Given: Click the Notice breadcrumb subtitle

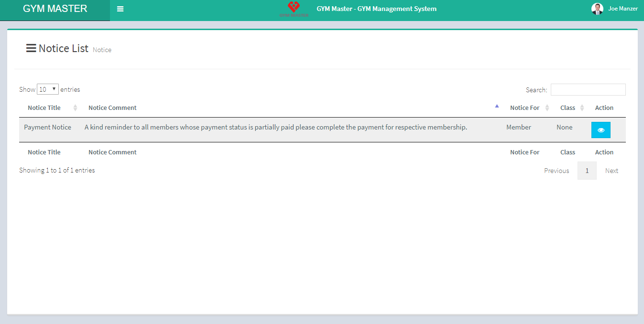Looking at the screenshot, I should (102, 50).
